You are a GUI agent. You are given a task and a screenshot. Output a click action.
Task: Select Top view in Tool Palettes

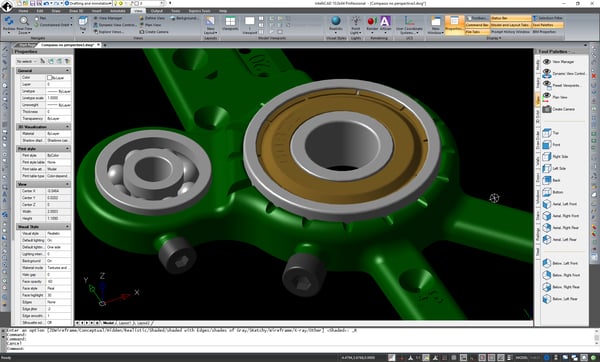pos(551,133)
